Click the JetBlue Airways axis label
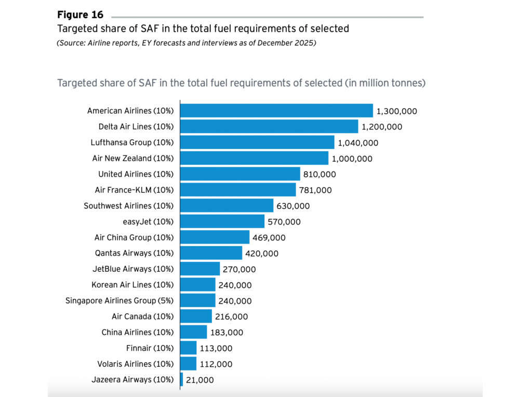The image size is (532, 397). click(132, 269)
